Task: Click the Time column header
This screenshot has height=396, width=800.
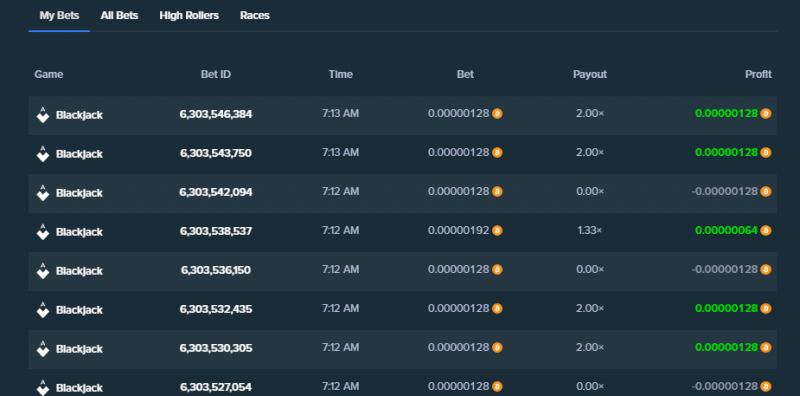Action: (x=340, y=75)
